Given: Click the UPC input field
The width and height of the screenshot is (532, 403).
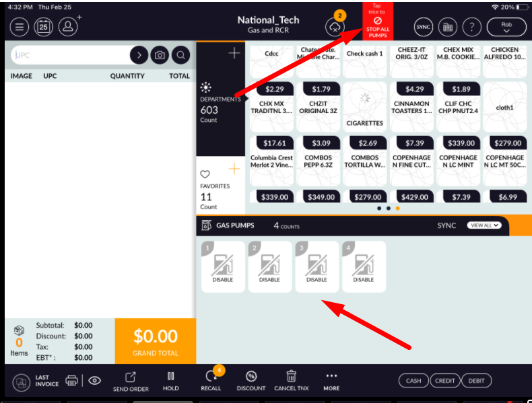Looking at the screenshot, I should [x=70, y=55].
